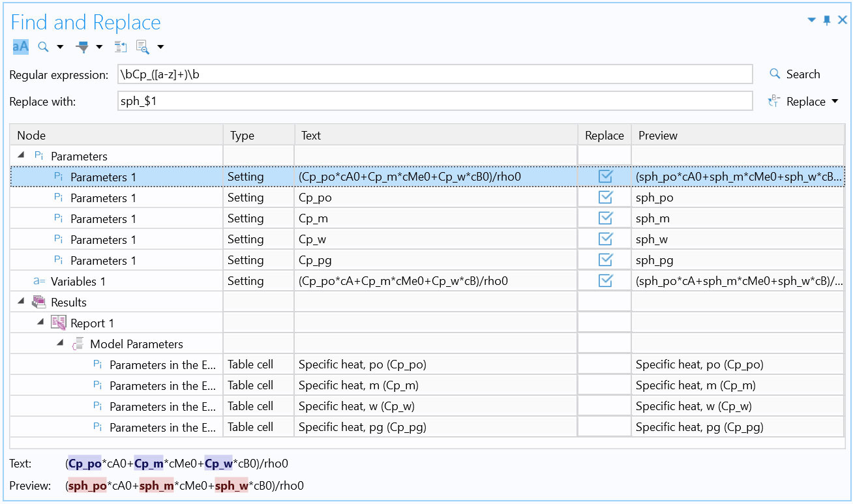Open the window position dropdown arrow at top right
The height and width of the screenshot is (504, 853).
812,20
